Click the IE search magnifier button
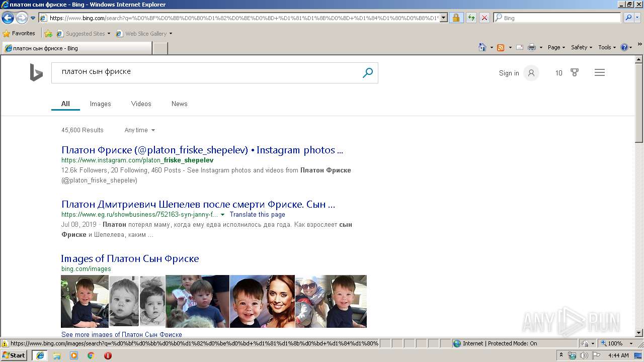 (628, 18)
